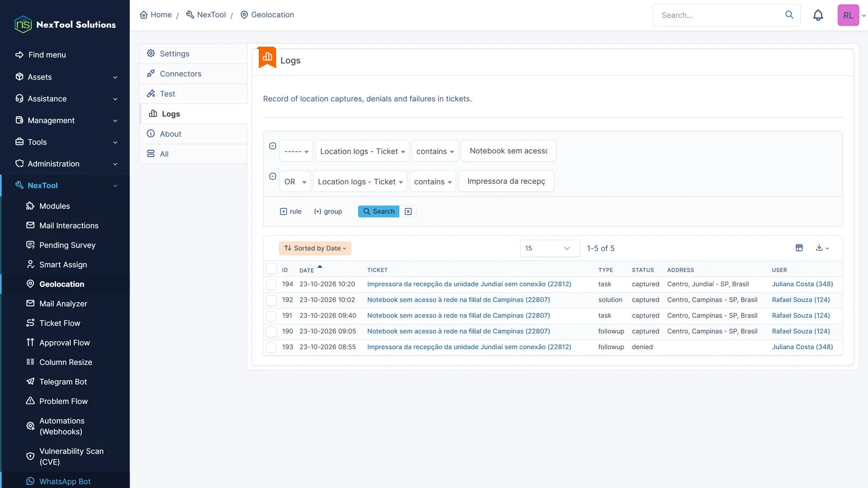868x488 pixels.
Task: Toggle the select-all checkbox in table header
Action: tap(271, 268)
